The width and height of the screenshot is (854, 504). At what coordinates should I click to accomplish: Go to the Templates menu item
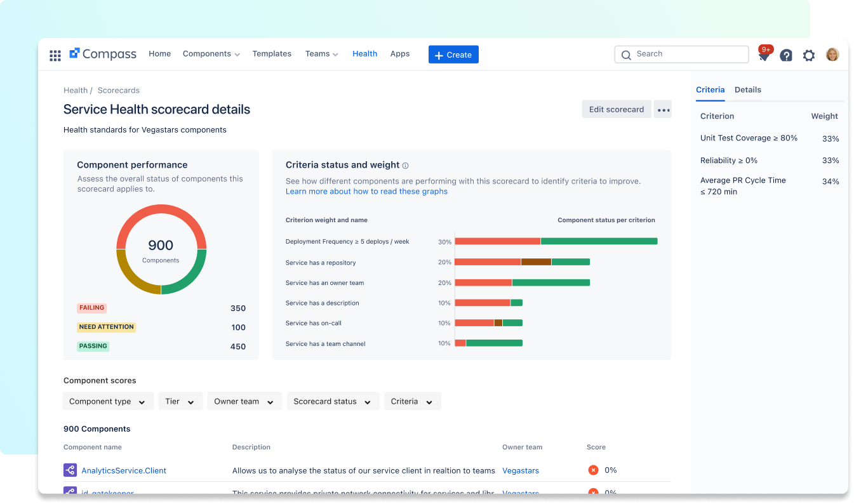pos(272,54)
